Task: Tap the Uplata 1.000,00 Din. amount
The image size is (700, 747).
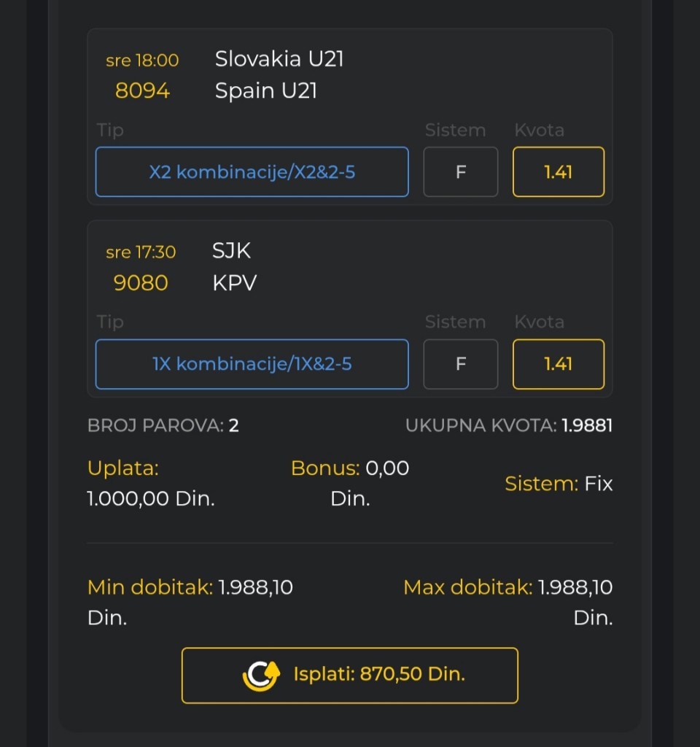Action: pos(150,499)
